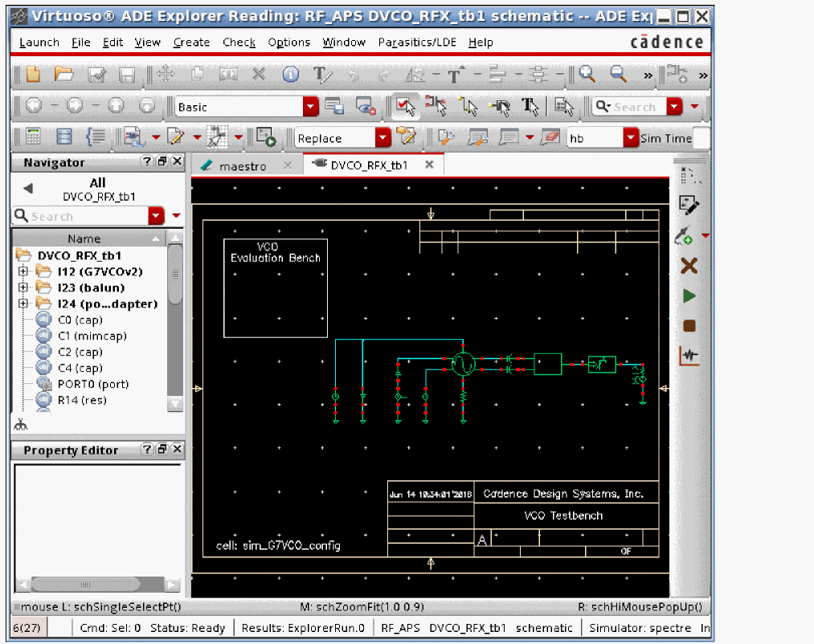This screenshot has height=644, width=814.
Task: Open the setup form edit icon in right toolbar
Action: (x=689, y=205)
